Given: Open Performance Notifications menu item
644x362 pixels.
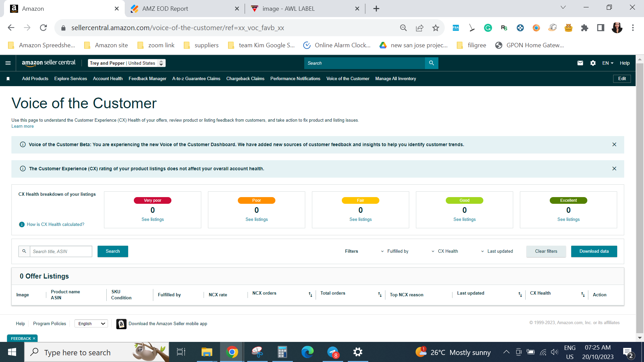Looking at the screenshot, I should [295, 79].
